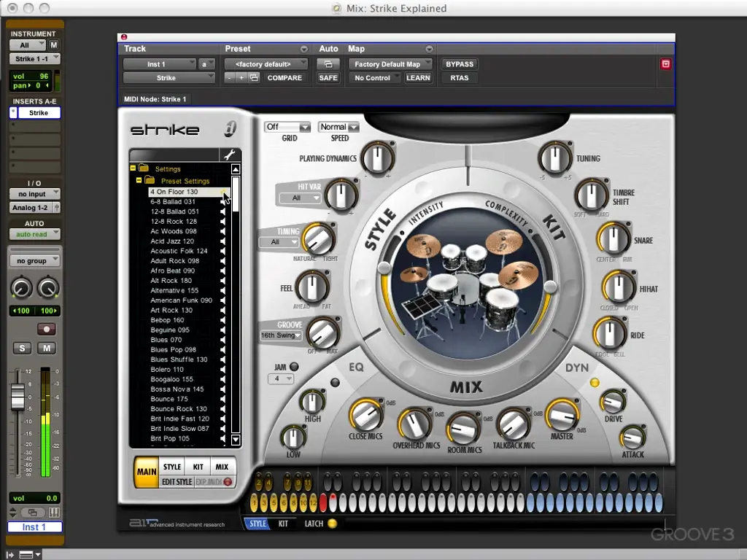This screenshot has height=560, width=747.
Task: Click the red plug-in target button
Action: point(665,64)
